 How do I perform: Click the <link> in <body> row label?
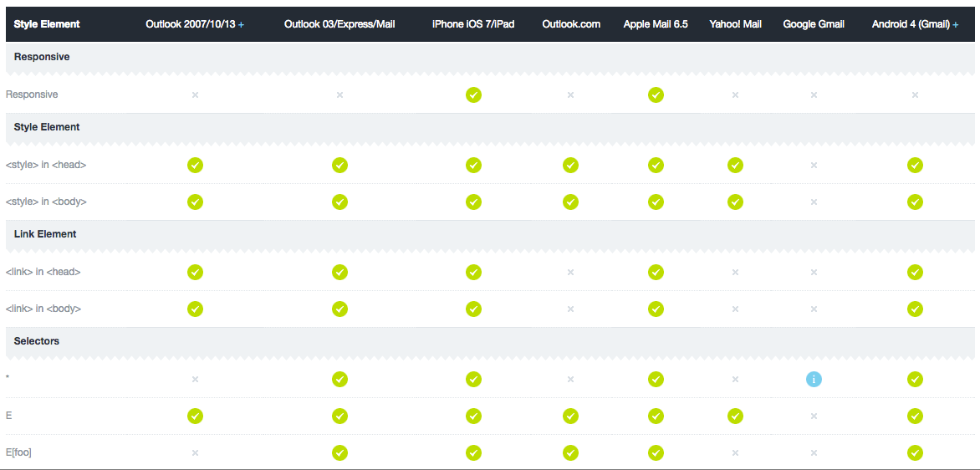(x=43, y=309)
